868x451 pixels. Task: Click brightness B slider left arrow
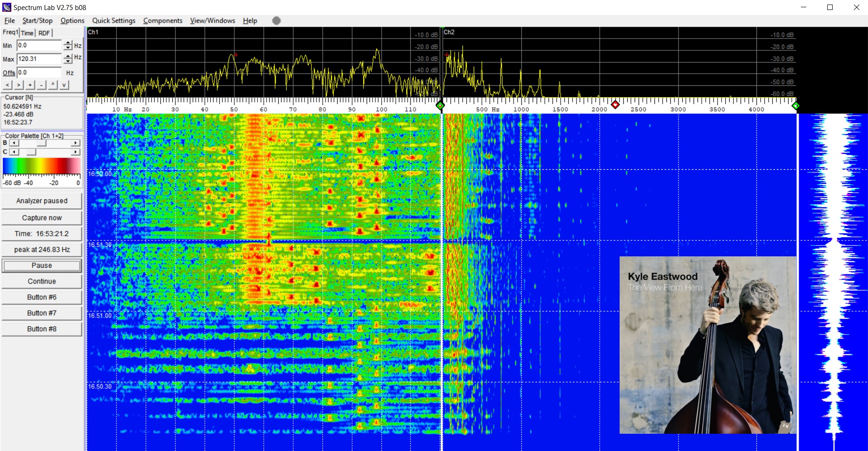coord(15,143)
